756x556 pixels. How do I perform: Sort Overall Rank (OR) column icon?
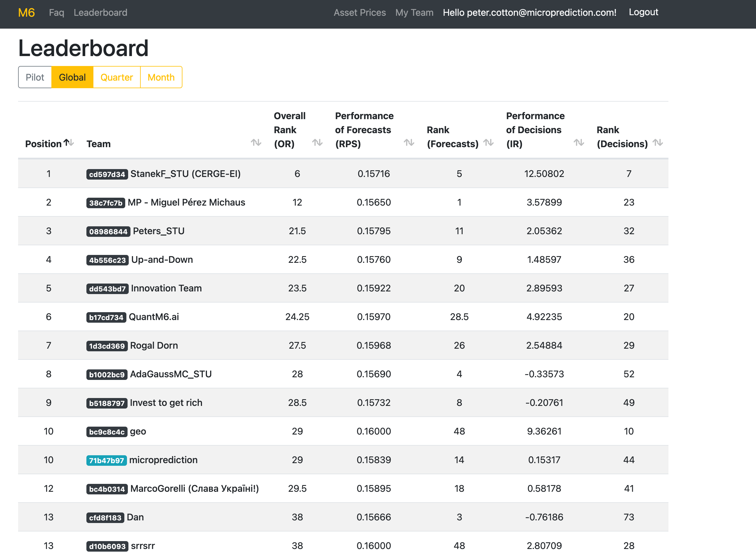[317, 143]
